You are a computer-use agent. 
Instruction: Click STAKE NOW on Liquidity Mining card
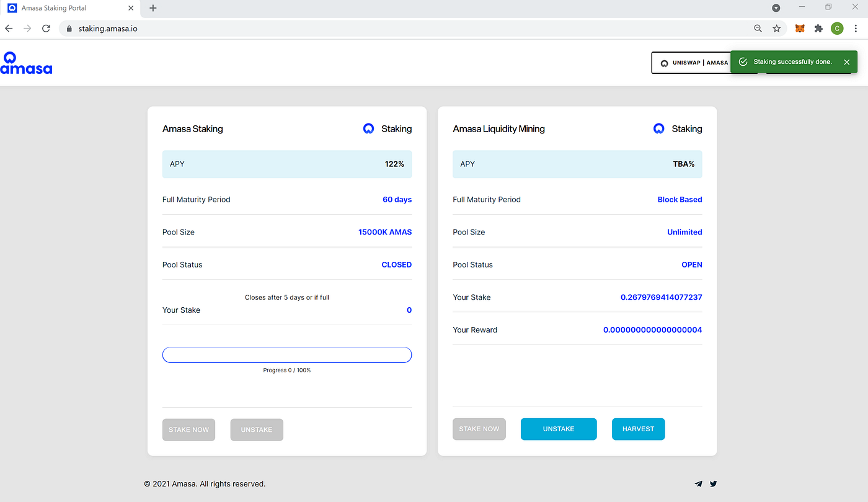(x=479, y=429)
